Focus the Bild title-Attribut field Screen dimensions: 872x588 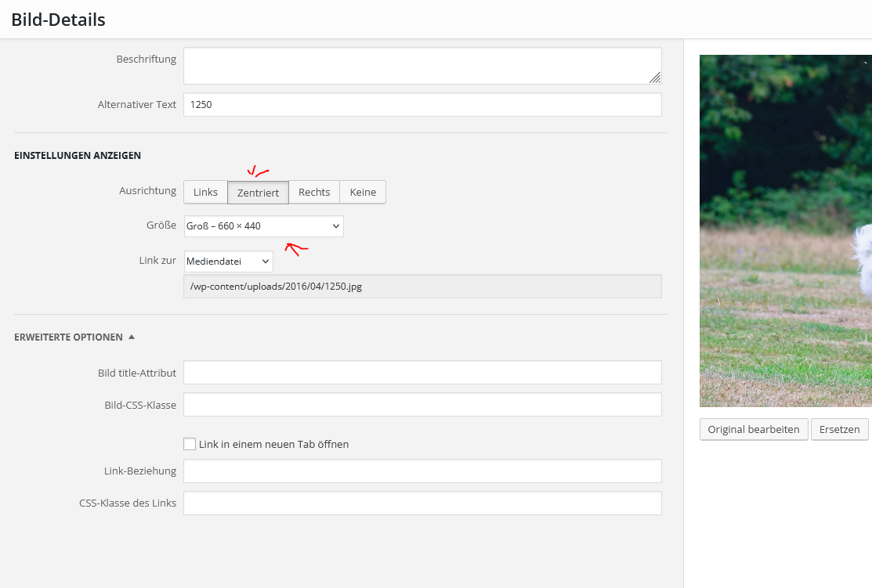tap(422, 373)
